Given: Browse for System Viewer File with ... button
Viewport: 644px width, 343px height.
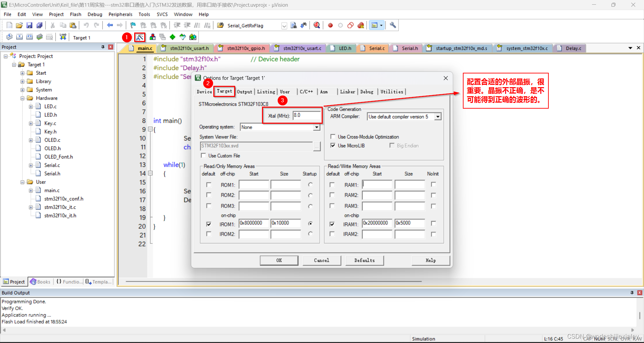Looking at the screenshot, I should (317, 146).
